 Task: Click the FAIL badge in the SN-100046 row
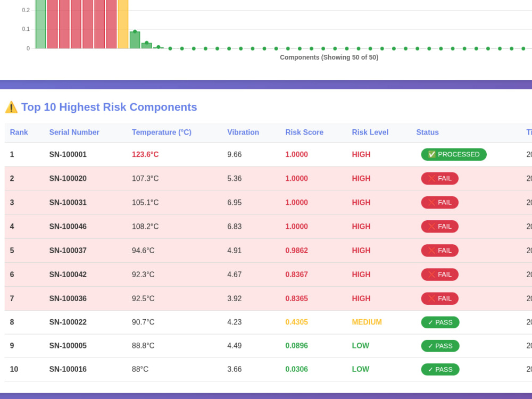click(x=440, y=227)
